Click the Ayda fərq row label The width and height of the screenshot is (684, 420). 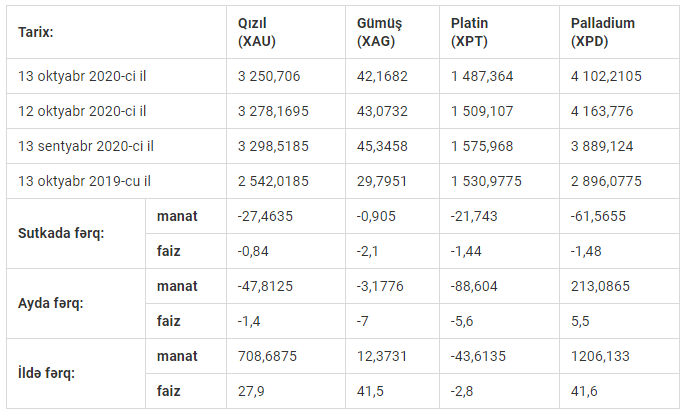[52, 304]
